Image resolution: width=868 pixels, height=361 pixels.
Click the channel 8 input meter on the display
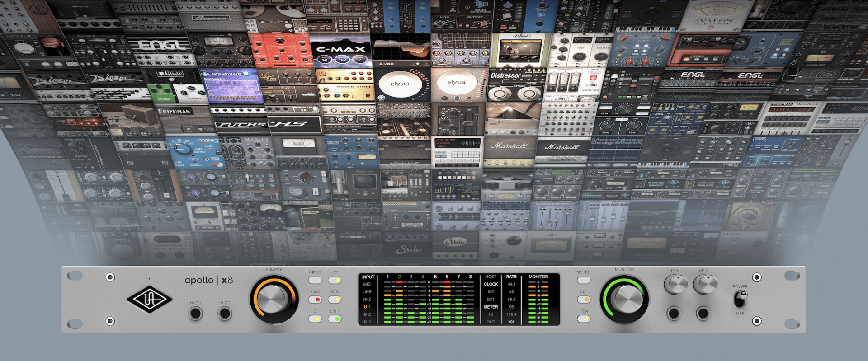click(470, 302)
